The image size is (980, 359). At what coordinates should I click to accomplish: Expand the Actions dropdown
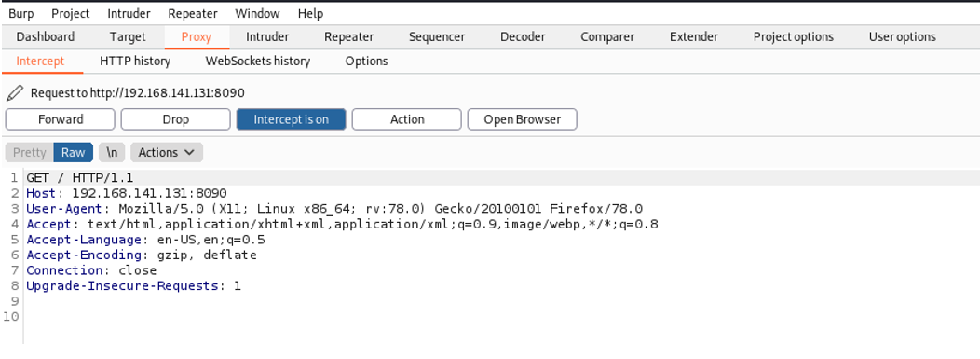point(166,153)
